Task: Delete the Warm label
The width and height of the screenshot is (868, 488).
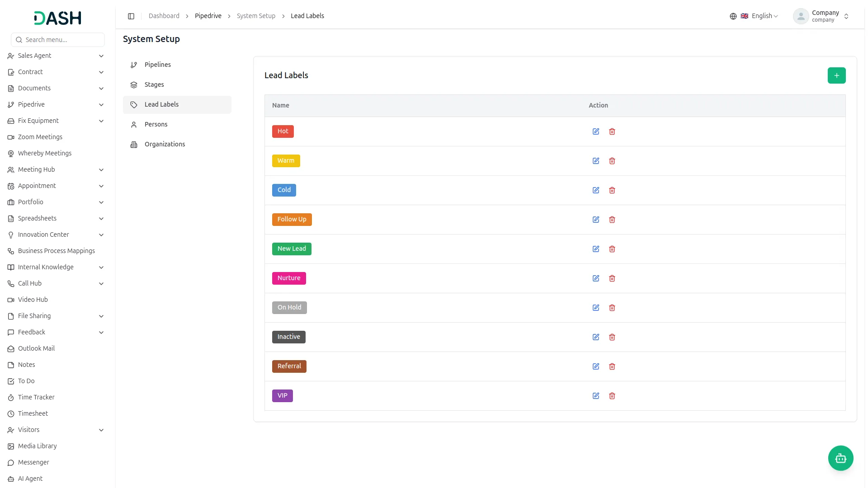Action: tap(612, 161)
